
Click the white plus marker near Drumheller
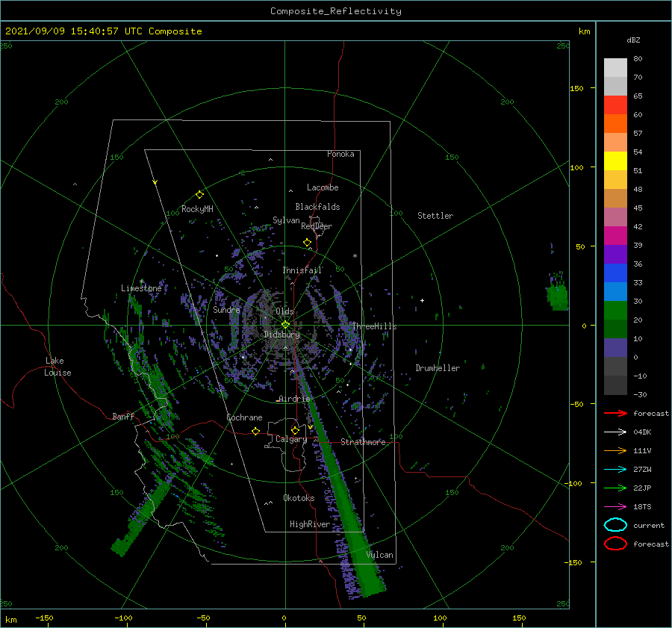(x=422, y=300)
